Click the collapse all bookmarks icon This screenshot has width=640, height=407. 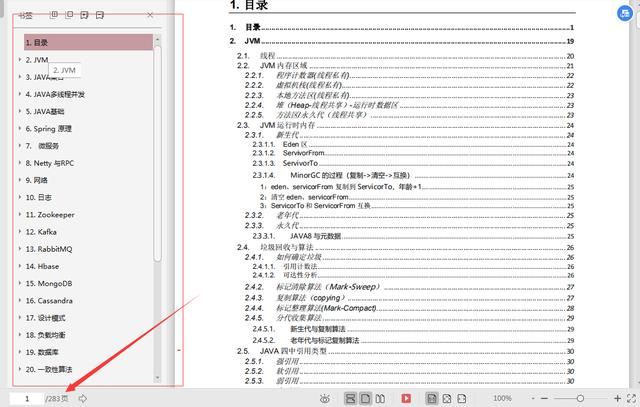[69, 15]
